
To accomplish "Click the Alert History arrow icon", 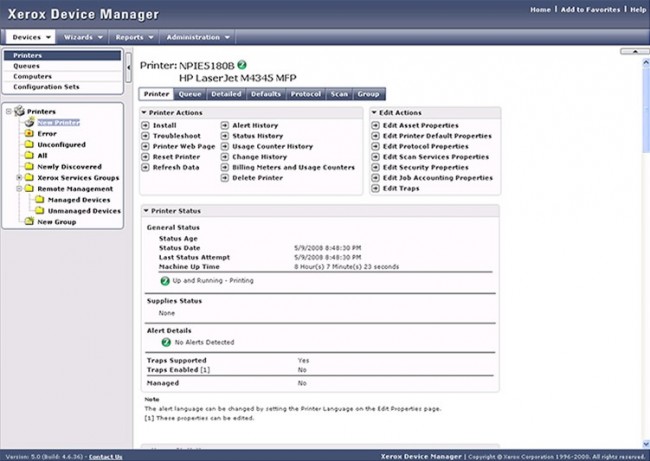I will [x=226, y=126].
